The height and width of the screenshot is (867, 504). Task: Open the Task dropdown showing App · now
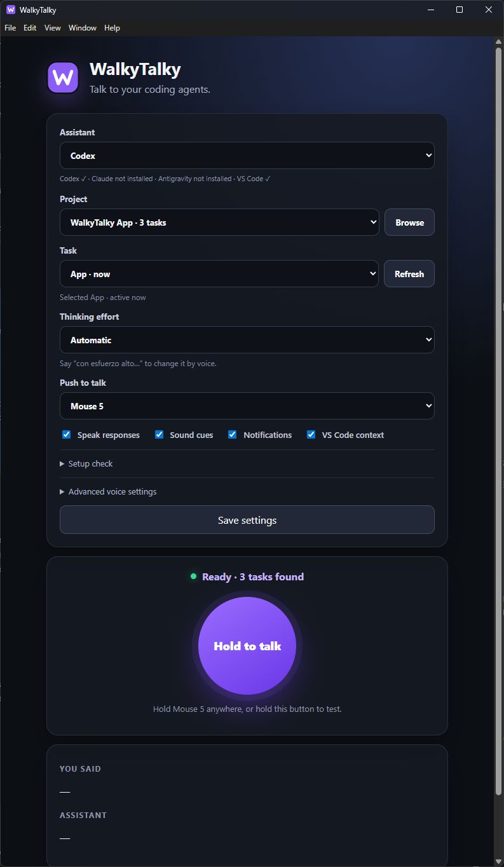click(x=219, y=274)
